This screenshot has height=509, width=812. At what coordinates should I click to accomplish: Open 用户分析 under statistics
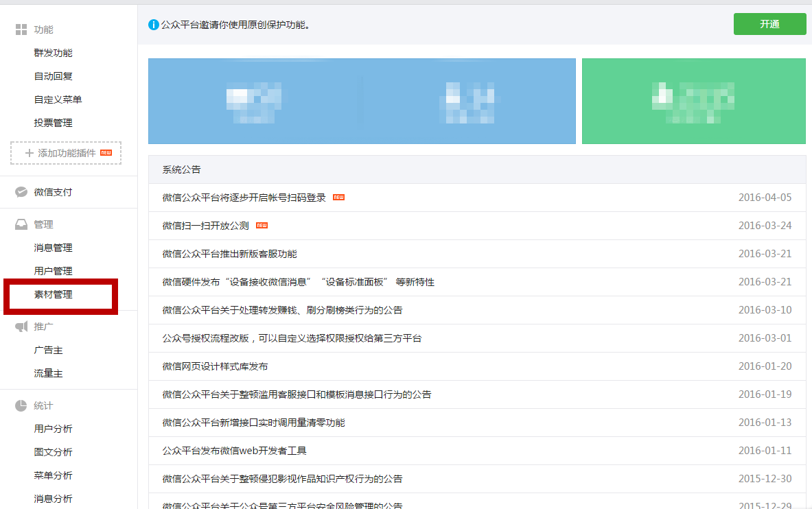[53, 429]
